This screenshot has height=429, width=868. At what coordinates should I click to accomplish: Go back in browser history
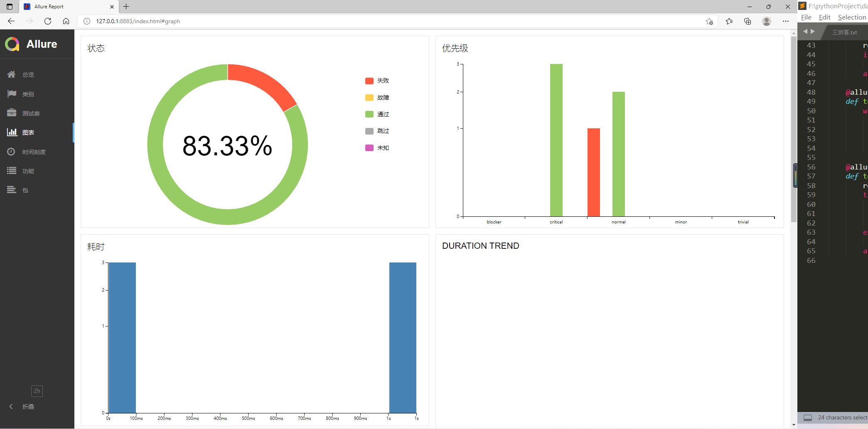click(11, 21)
